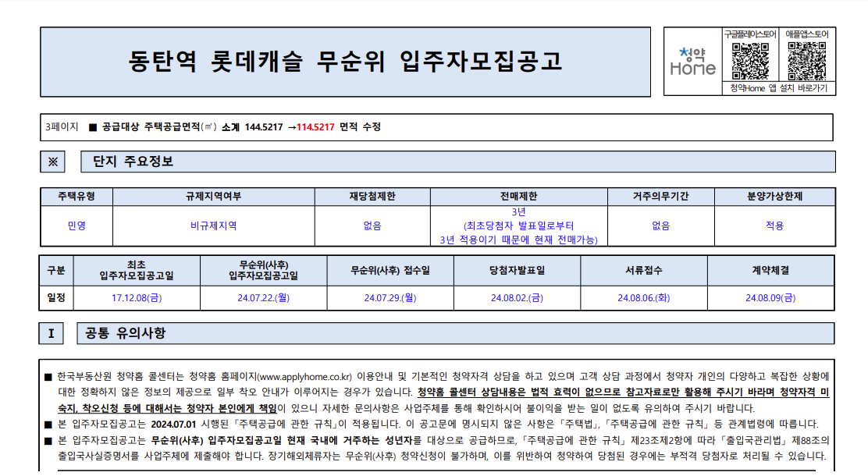Screen dimensions: 868x476
Task: Click the date 24.08.09(금)
Action: 770,298
